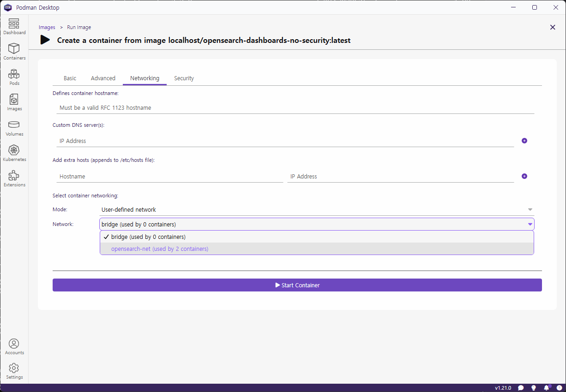
Task: Choose bridge network option in list
Action: click(x=317, y=237)
